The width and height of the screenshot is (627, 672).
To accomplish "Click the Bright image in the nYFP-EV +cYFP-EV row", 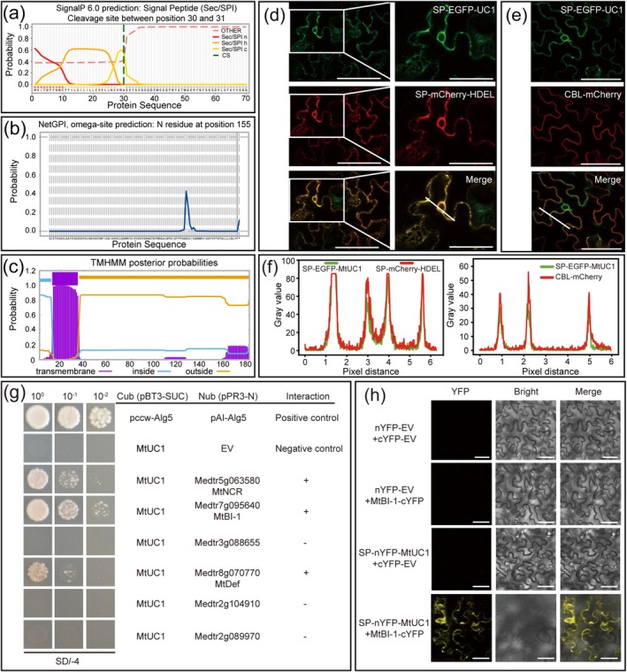I will [x=526, y=431].
